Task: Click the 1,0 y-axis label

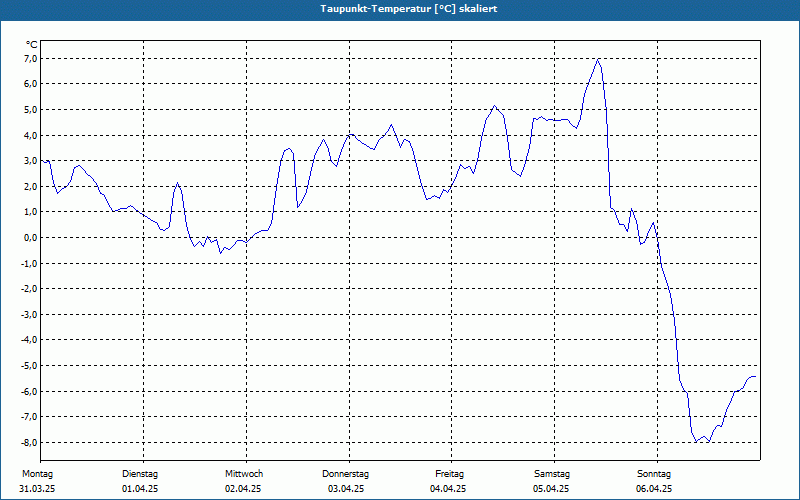Action: coord(30,212)
